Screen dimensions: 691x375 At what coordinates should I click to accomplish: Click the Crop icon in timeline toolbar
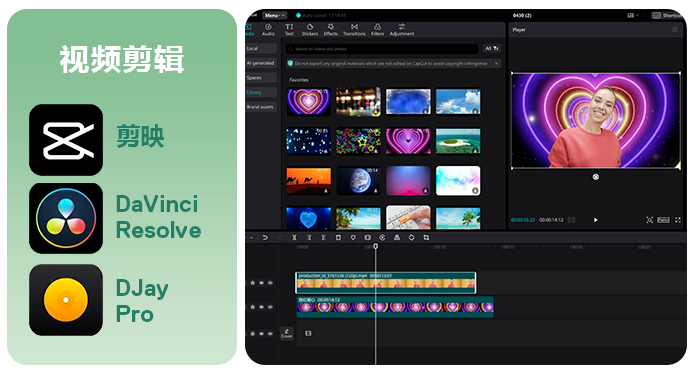click(426, 238)
